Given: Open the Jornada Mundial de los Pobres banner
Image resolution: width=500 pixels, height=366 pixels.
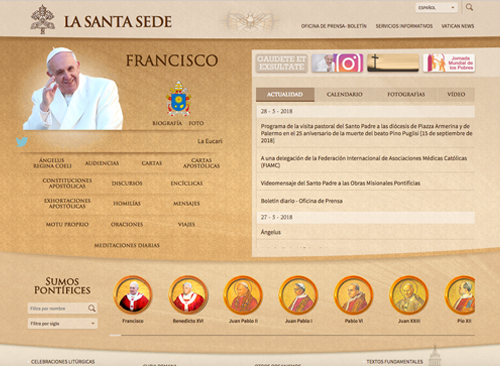Looking at the screenshot, I should (449, 63).
